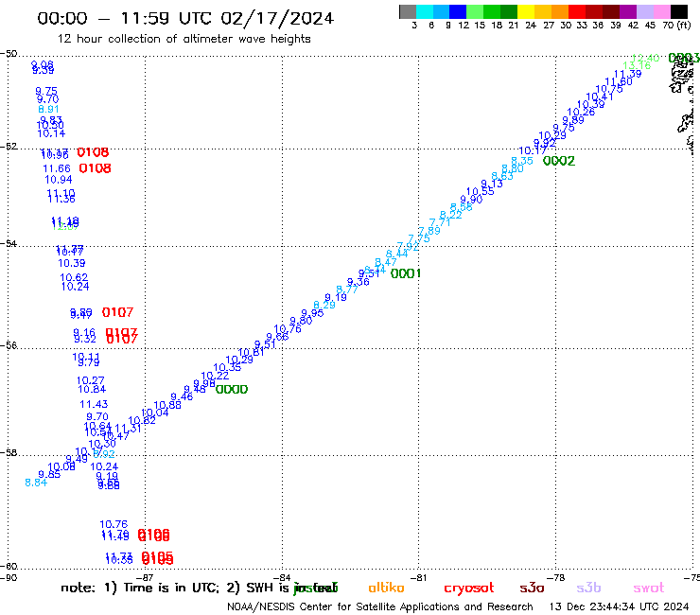Viewport: 700px width, 615px height.
Task: Click the dark red 's3a' satellite label
Action: tap(532, 588)
